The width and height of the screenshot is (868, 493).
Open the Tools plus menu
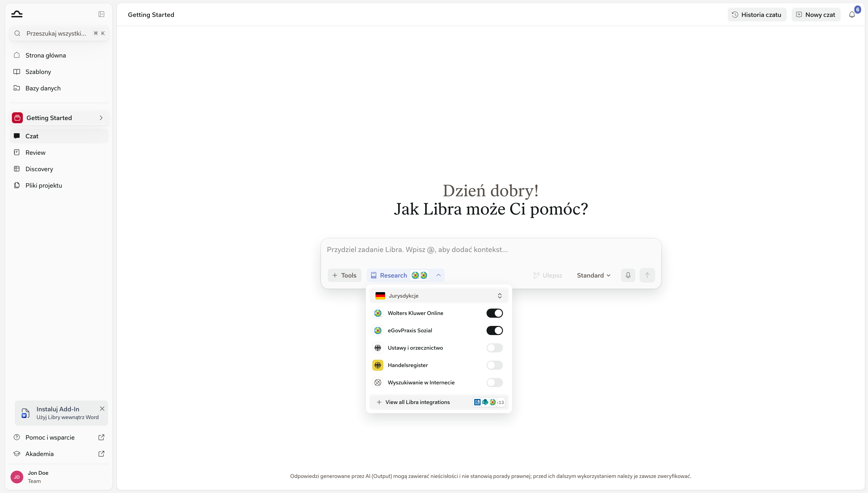(x=344, y=275)
